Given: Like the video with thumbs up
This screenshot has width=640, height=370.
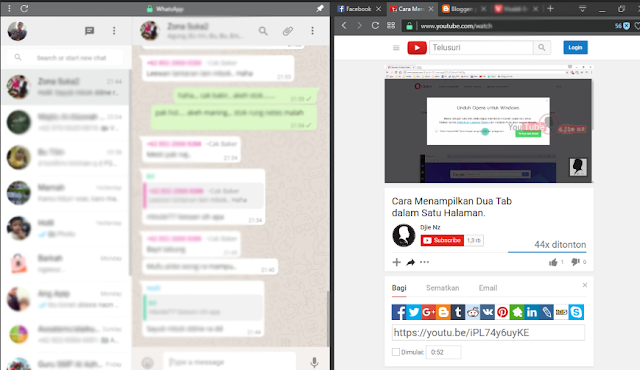Looking at the screenshot, I should coord(553,262).
